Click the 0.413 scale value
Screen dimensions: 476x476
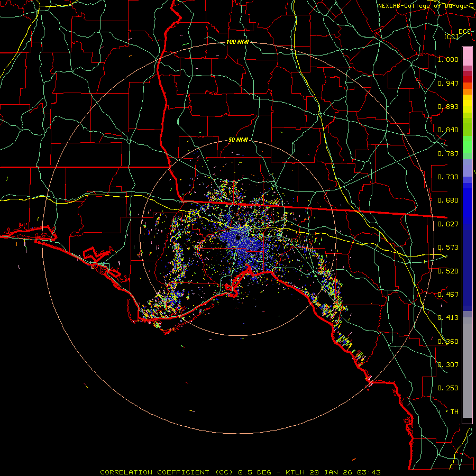coord(448,318)
